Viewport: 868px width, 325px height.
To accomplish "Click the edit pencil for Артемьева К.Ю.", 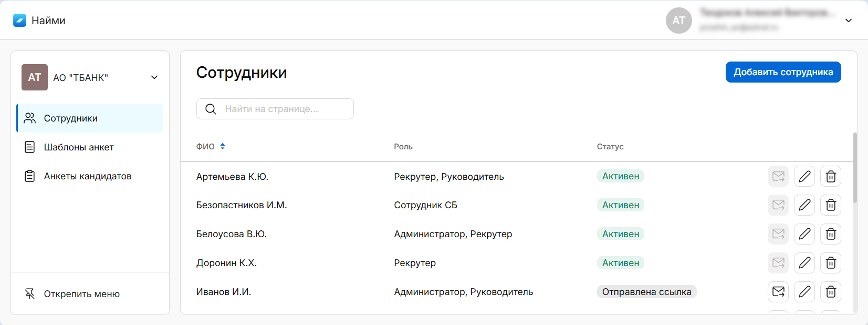I will click(x=804, y=176).
